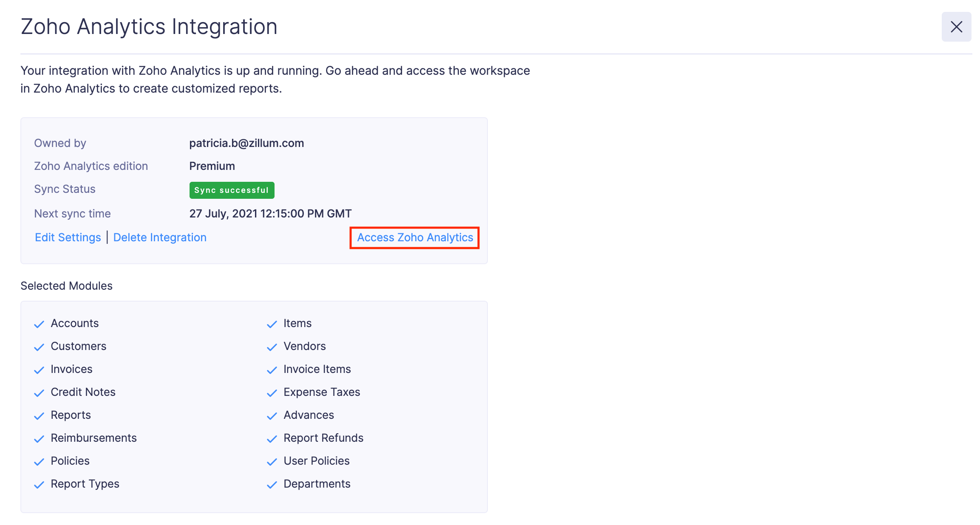Click the checkmark icon beside Expense Taxes
The width and height of the screenshot is (980, 525).
tap(272, 393)
